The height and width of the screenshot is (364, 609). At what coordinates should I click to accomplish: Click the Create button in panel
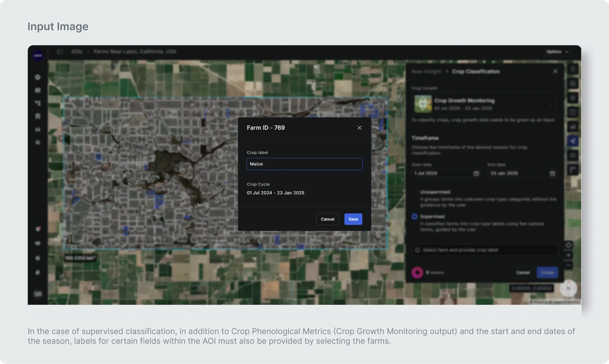pos(547,272)
